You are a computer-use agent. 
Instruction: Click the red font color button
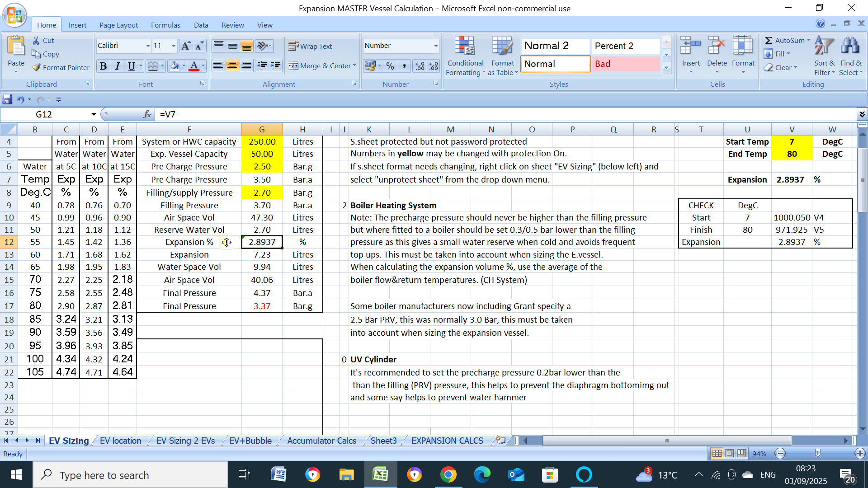[x=194, y=66]
